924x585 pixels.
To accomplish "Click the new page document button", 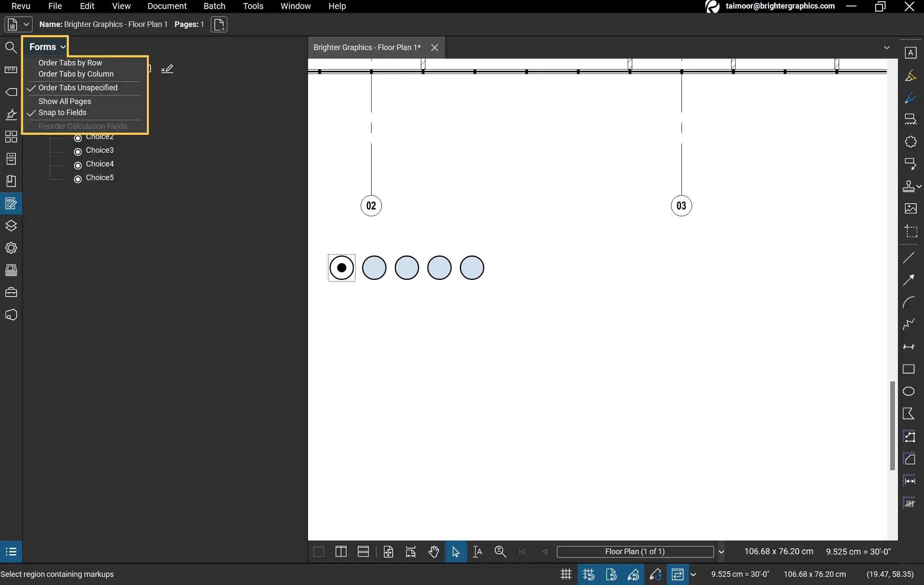I will click(x=219, y=24).
